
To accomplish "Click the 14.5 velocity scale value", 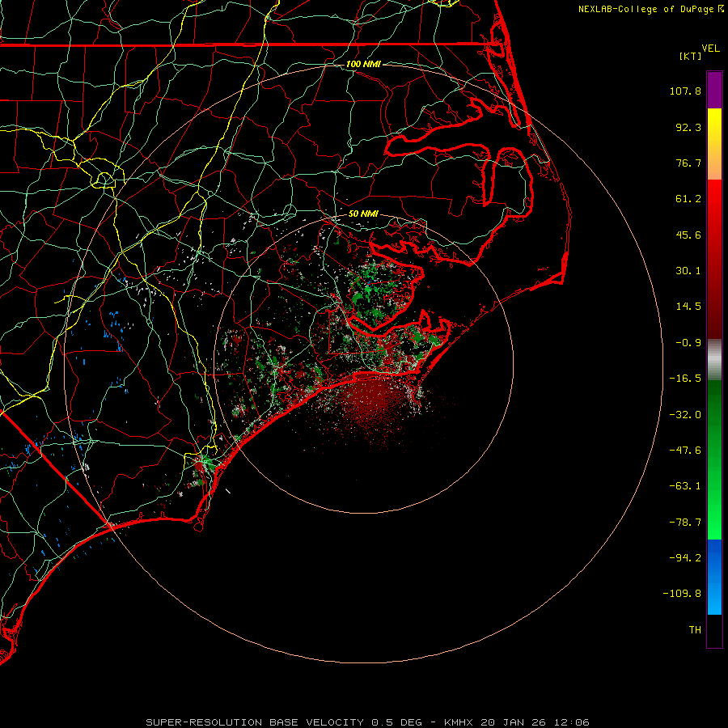I will tap(688, 307).
